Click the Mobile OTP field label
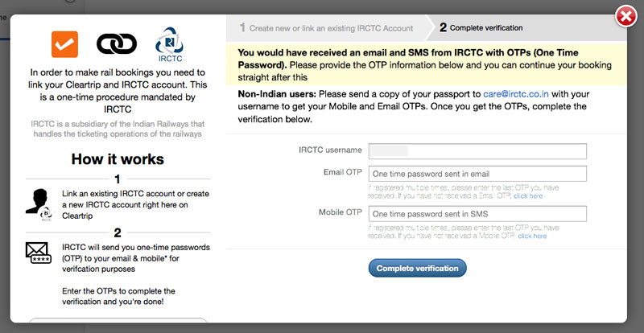 pos(341,212)
